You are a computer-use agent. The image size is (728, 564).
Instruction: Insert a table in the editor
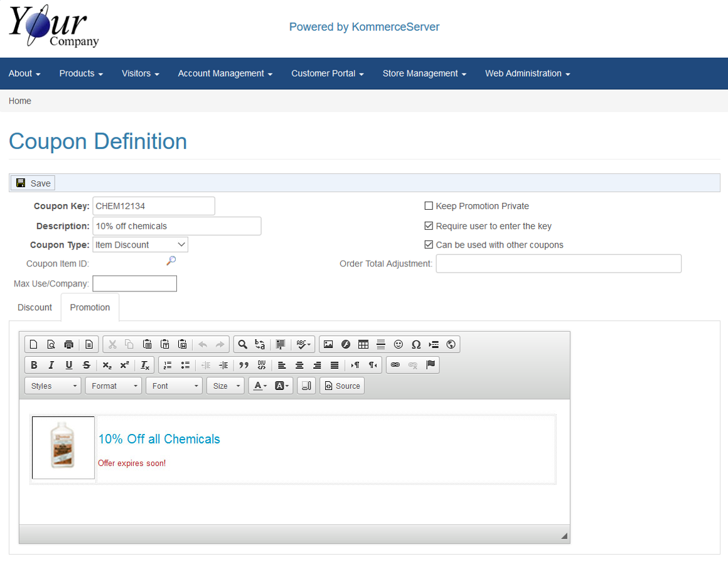pyautogui.click(x=363, y=344)
